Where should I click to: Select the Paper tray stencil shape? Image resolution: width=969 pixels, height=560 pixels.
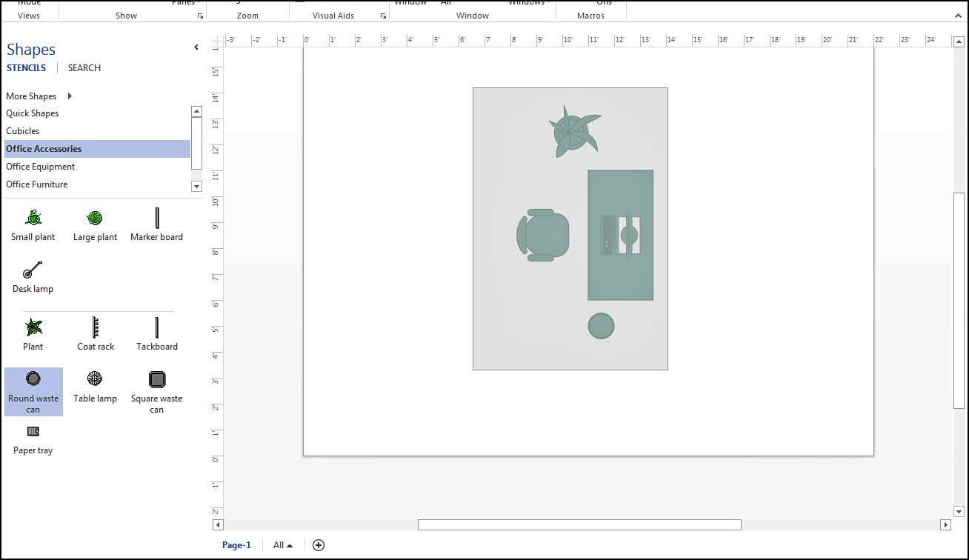(x=33, y=439)
